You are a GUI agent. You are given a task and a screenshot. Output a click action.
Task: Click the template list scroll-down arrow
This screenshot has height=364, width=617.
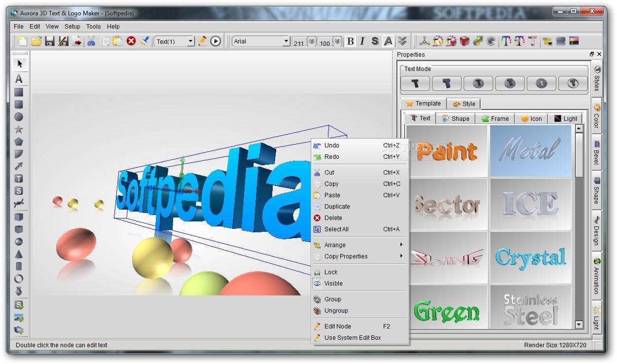579,325
